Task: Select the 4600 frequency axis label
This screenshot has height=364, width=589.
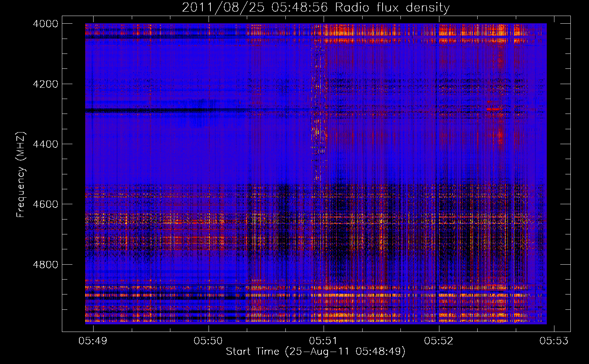Action: point(46,204)
